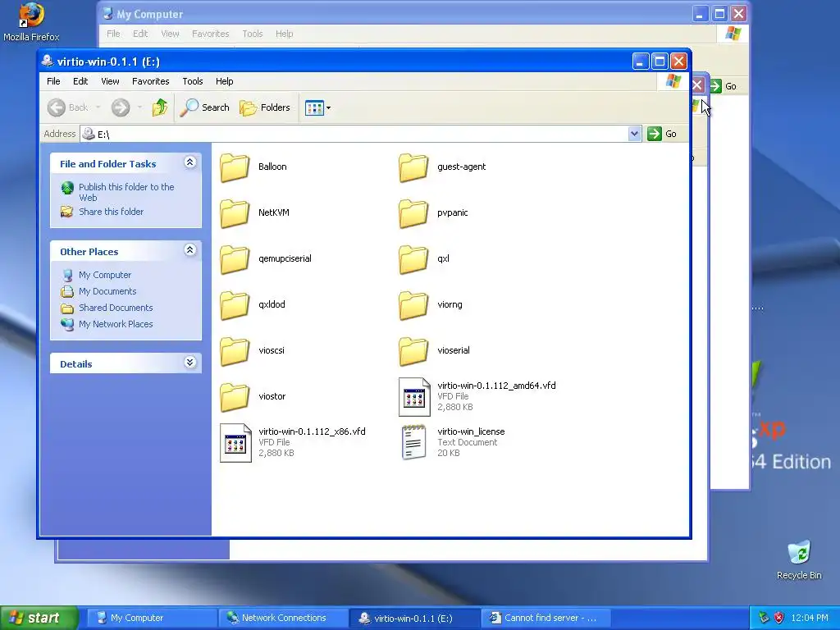Go to My Computer in Other Places

105,275
